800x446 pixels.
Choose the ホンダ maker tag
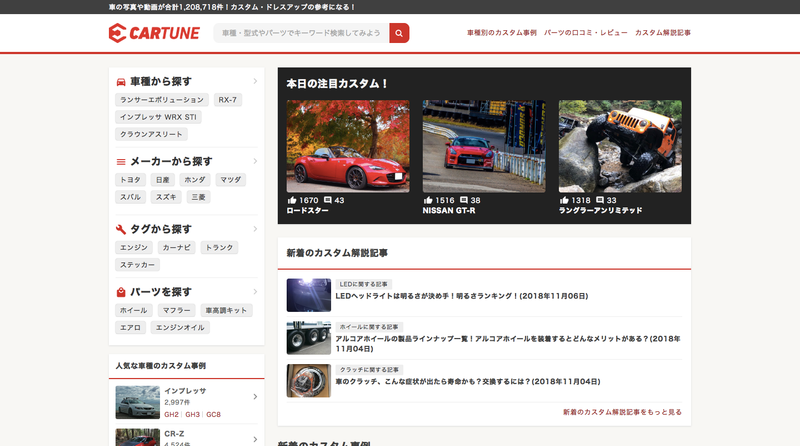[195, 180]
